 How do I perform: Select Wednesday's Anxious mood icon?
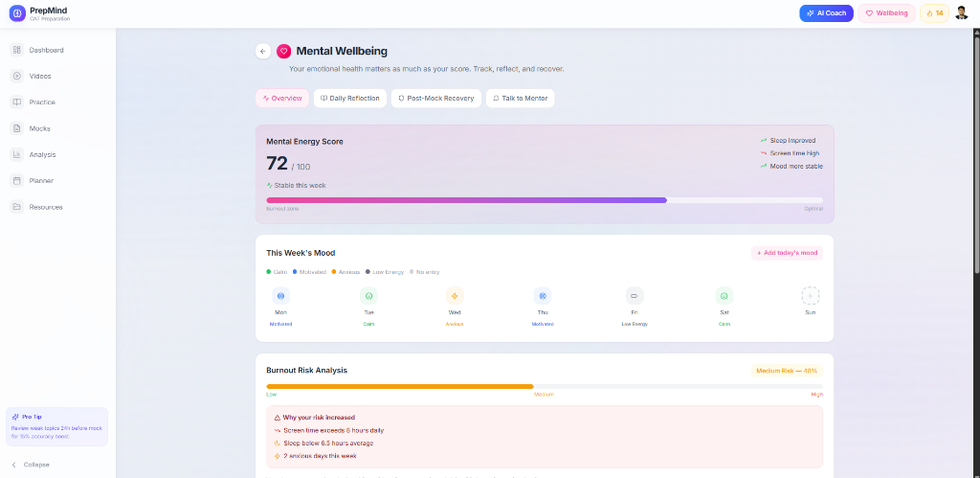pos(455,296)
